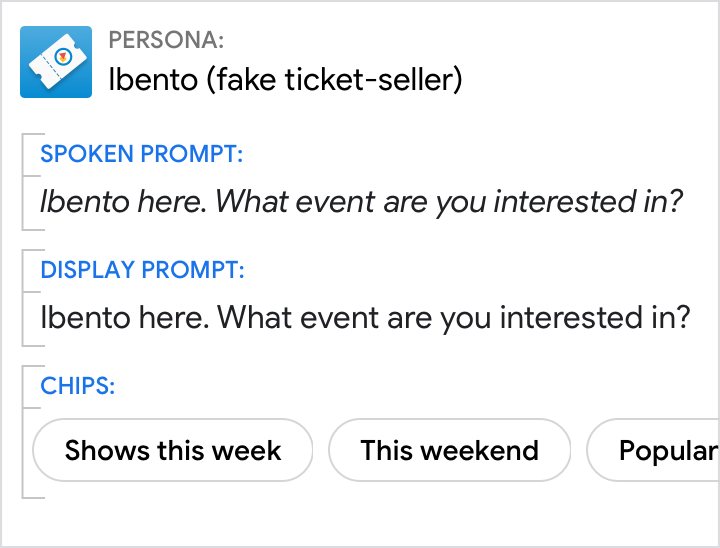
Task: Click the Ibento ticket app icon
Action: click(56, 62)
